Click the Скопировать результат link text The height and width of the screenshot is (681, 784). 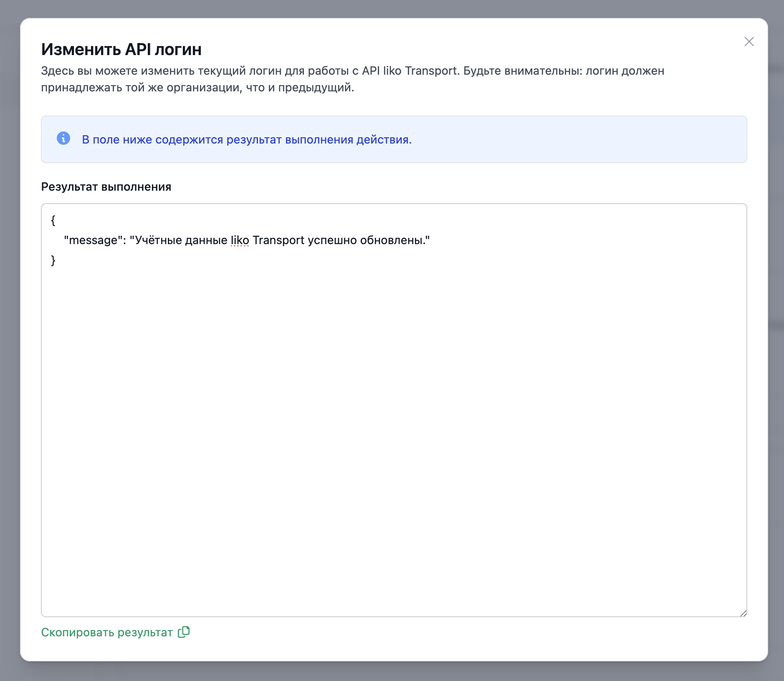(x=107, y=633)
